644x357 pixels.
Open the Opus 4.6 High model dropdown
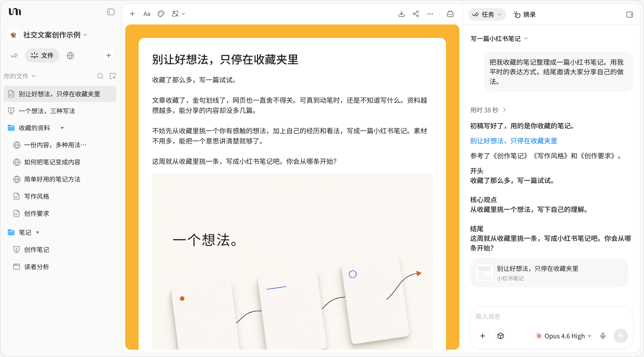pos(564,336)
